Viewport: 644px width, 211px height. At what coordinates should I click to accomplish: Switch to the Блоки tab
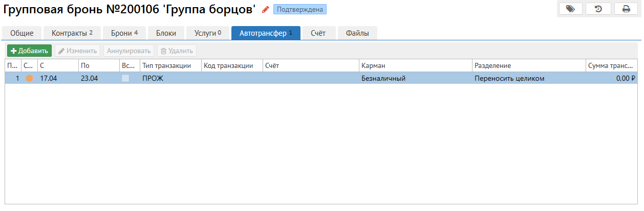tap(166, 33)
